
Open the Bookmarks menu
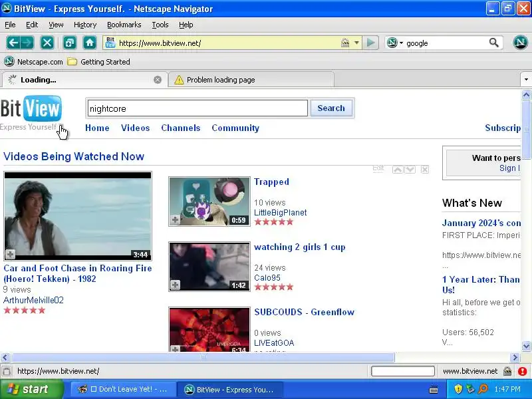[x=124, y=25]
